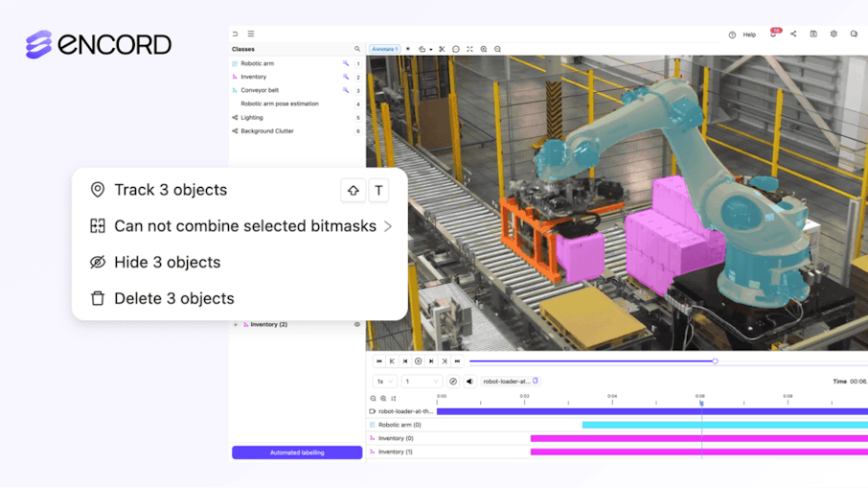Open the settings gear icon
Viewport: 868px width, 488px height.
834,35
